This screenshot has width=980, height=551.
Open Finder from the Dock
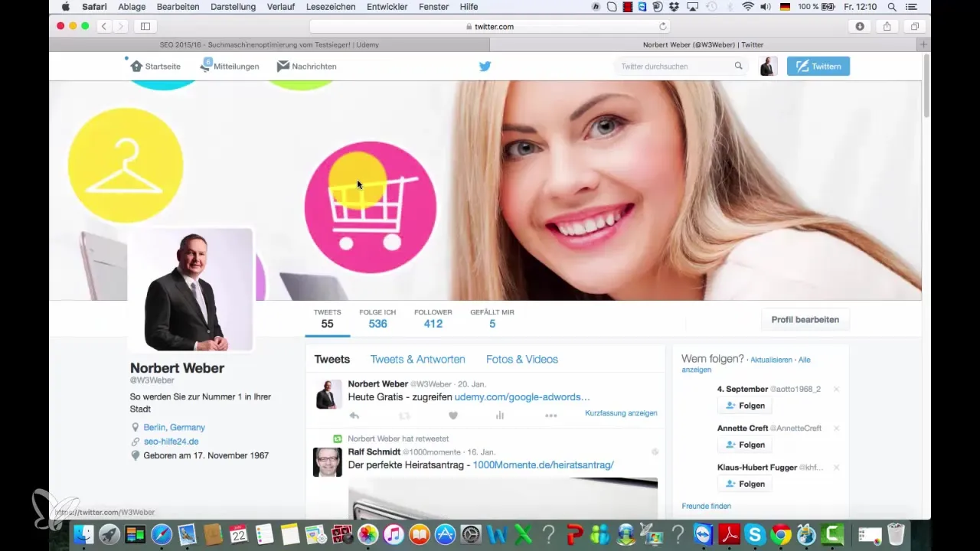(83, 534)
